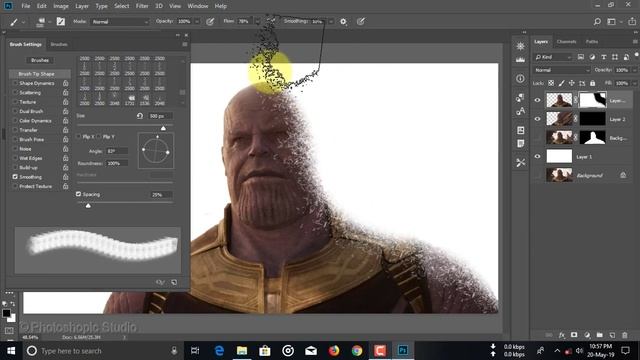
Task: Open the Info panel icon
Action: tap(520, 78)
